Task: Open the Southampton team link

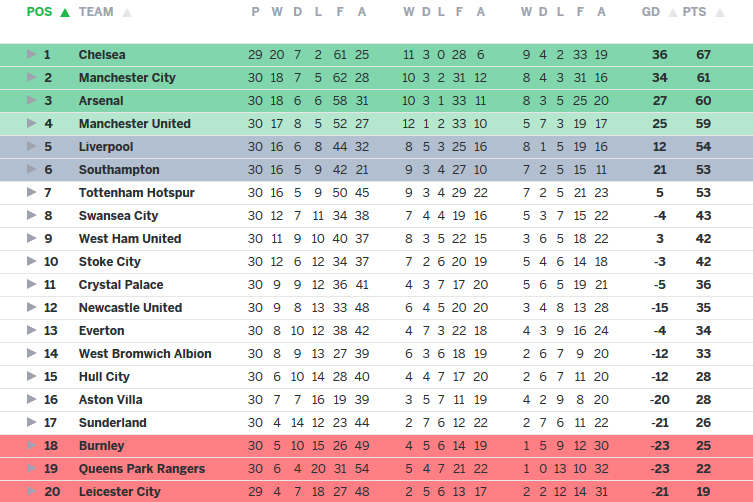Action: 119,169
